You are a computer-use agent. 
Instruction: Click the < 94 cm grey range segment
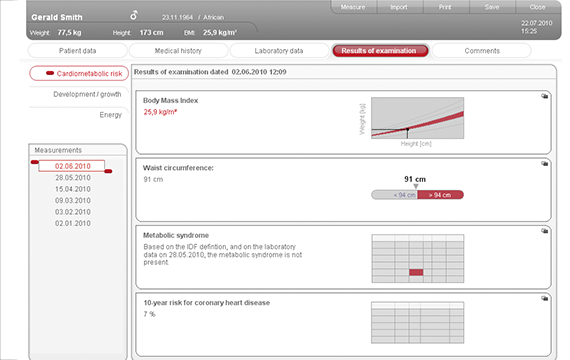(394, 195)
